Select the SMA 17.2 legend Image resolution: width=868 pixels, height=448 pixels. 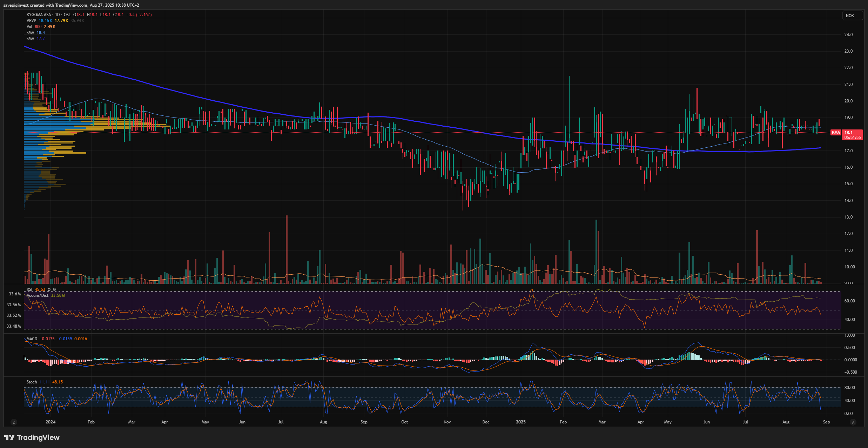(x=35, y=39)
